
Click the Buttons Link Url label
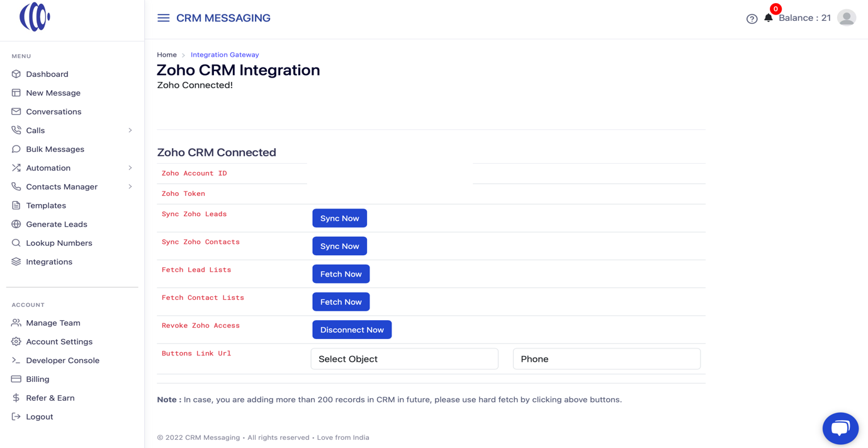(196, 353)
